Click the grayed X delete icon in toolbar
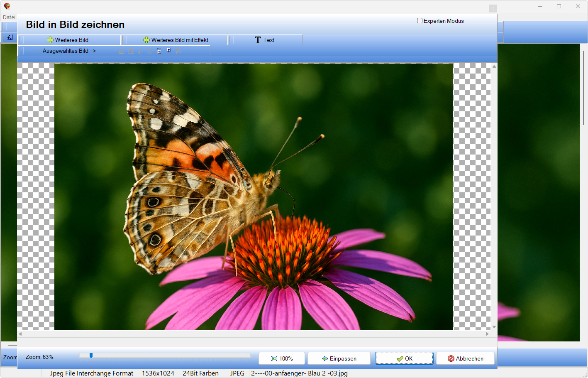This screenshot has width=588, height=378. tap(178, 51)
